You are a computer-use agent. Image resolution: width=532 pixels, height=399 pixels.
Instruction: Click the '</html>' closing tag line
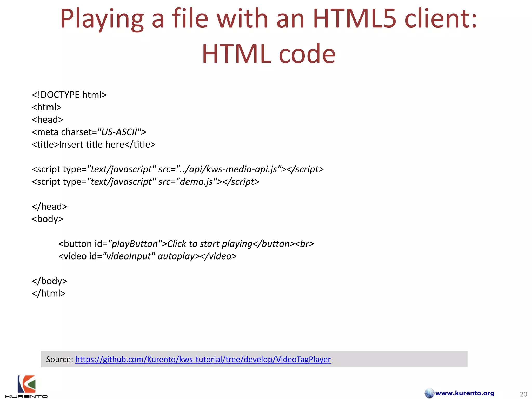point(49,294)
